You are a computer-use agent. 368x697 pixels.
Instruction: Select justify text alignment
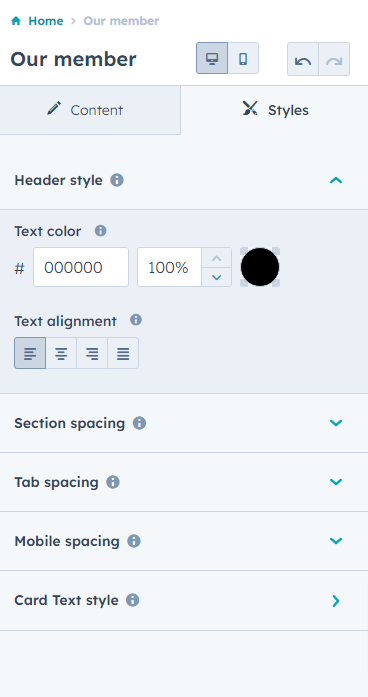pyautogui.click(x=123, y=353)
